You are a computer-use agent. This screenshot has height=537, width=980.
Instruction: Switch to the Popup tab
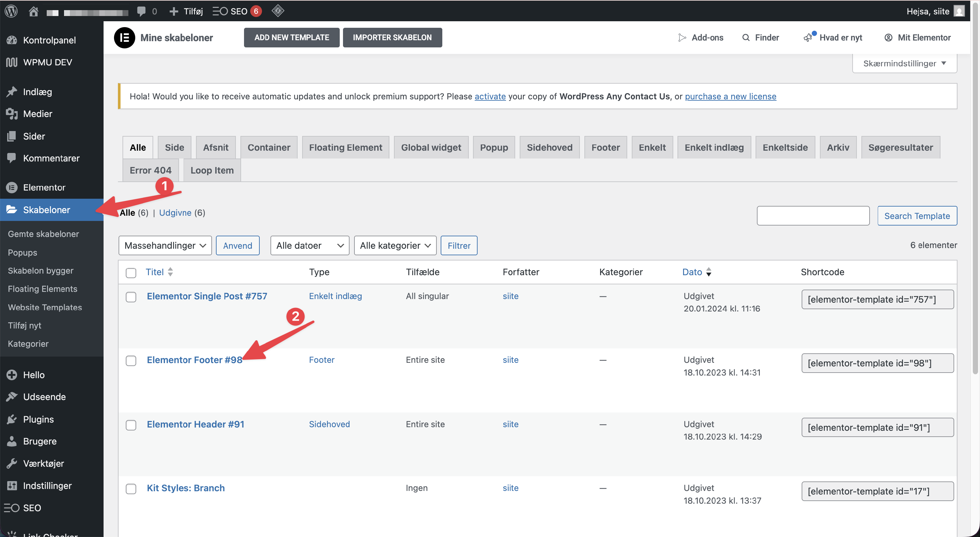(493, 147)
